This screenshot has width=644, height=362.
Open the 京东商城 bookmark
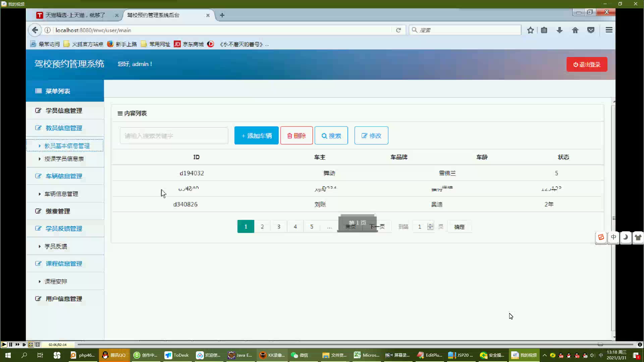[x=189, y=44]
